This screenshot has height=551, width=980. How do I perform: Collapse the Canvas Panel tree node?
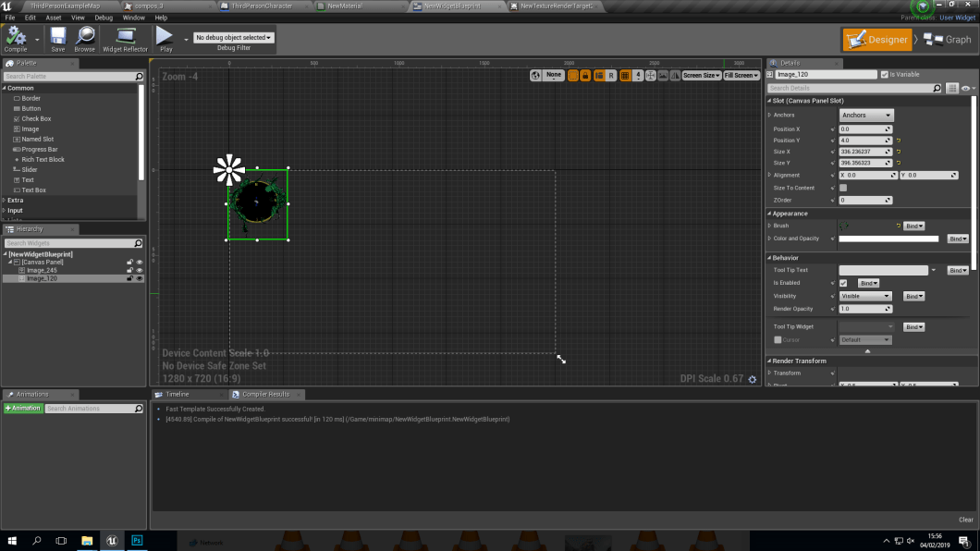click(10, 263)
